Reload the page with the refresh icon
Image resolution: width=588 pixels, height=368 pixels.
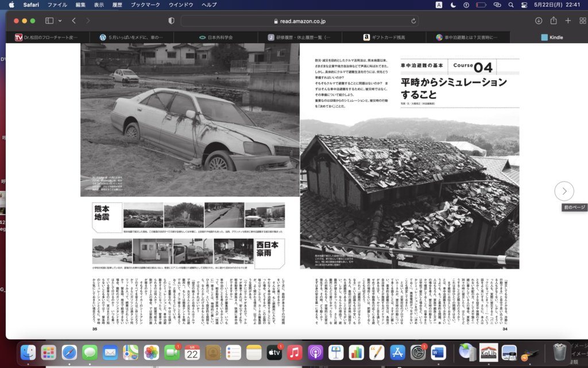(415, 21)
